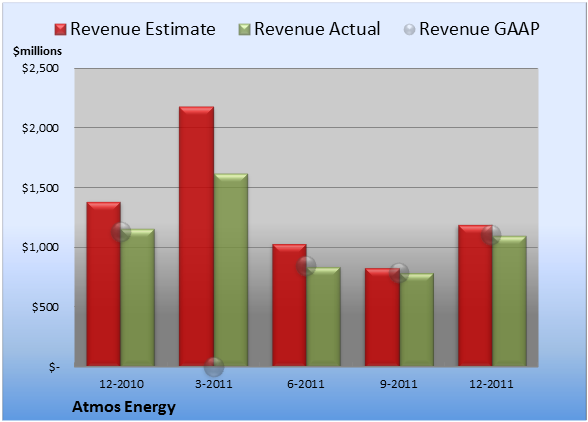The height and width of the screenshot is (422, 588).
Task: Click the 'Atmos Energy' chart title
Action: (124, 407)
